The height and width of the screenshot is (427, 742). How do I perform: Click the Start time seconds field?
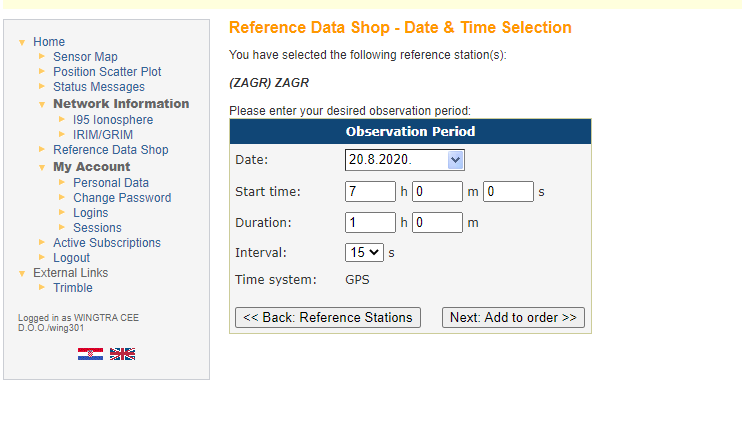[508, 191]
